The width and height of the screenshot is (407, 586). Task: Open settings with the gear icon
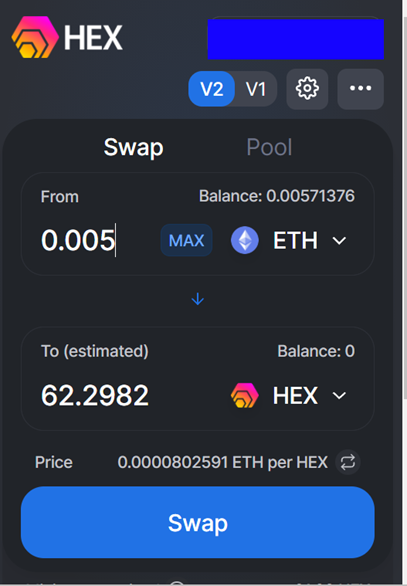point(307,89)
